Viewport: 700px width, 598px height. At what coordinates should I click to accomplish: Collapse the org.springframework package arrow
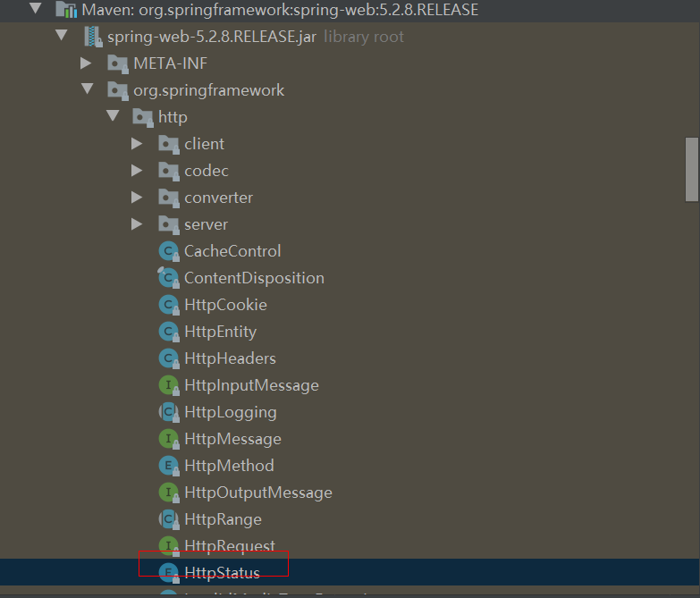click(88, 88)
